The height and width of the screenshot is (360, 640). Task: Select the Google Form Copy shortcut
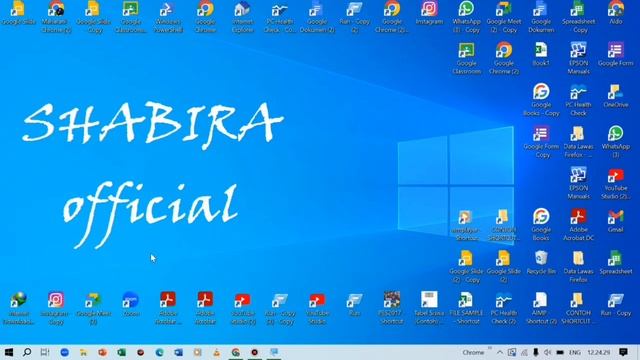tap(541, 142)
